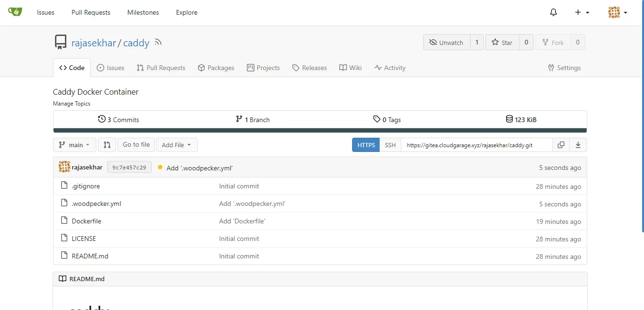Open the main branch selector dropdown
The width and height of the screenshot is (644, 310).
point(74,145)
